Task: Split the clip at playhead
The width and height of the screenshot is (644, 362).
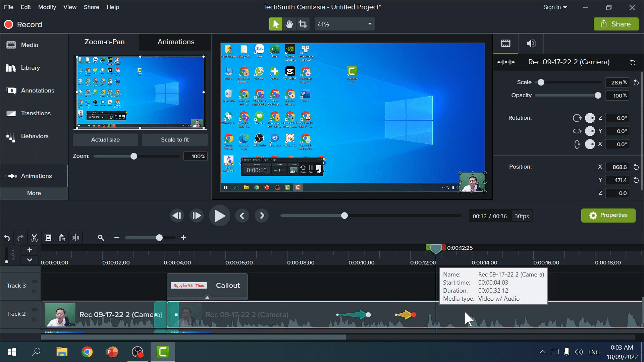Action: pos(75,238)
